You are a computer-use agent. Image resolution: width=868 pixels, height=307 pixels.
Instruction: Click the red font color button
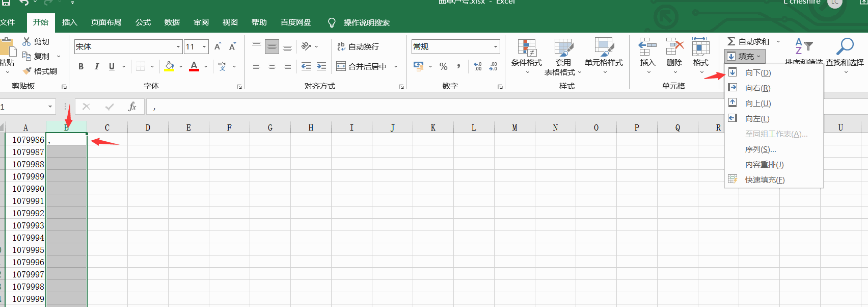pyautogui.click(x=194, y=66)
